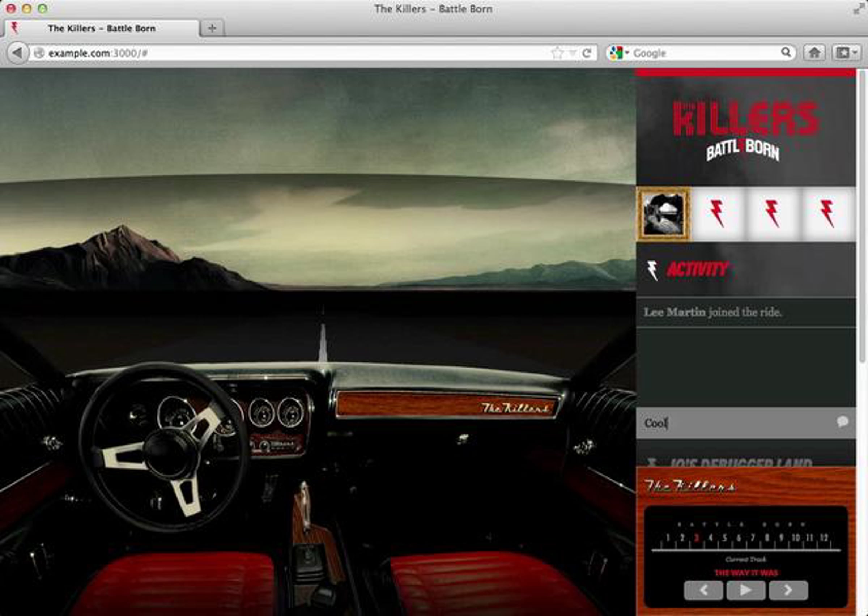This screenshot has width=868, height=616.
Task: Click the site identity globe icon
Action: pyautogui.click(x=39, y=53)
